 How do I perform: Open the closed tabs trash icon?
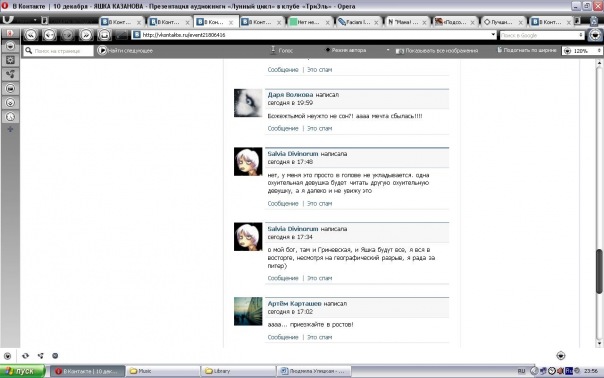coord(594,21)
